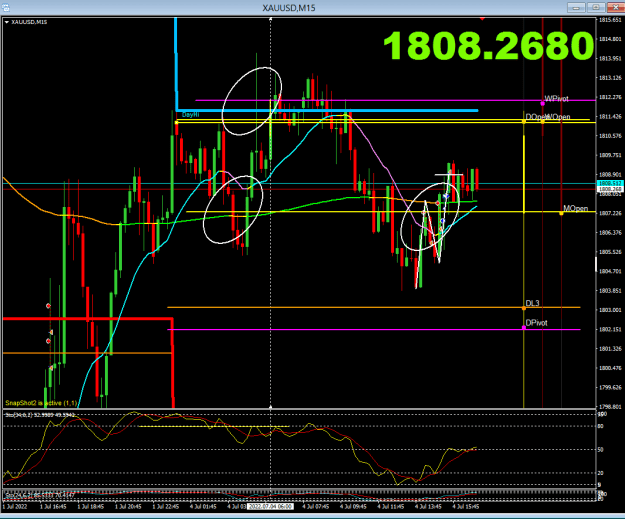
Task: Maximize the XAUUSD,M15 chart window
Action: click(596, 7)
